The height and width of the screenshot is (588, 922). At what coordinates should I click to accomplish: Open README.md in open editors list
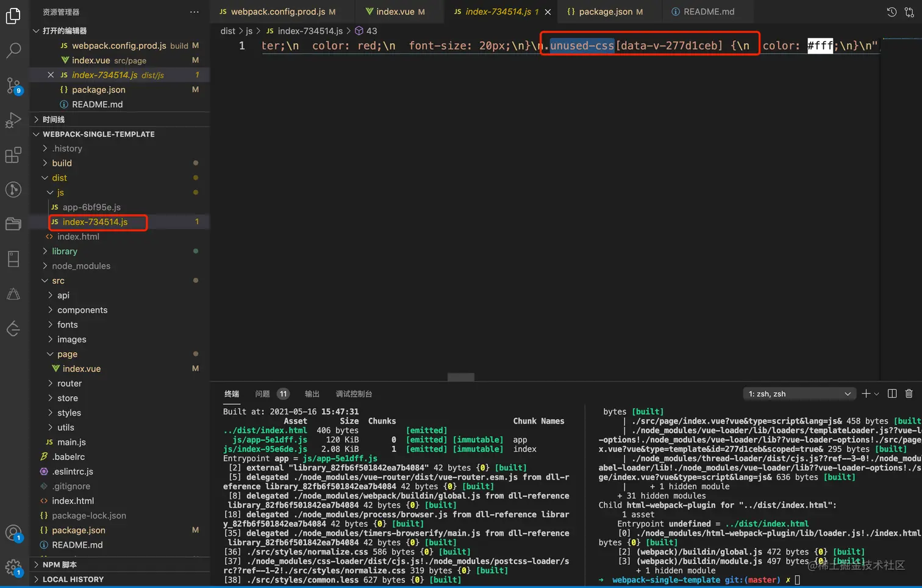(120, 104)
